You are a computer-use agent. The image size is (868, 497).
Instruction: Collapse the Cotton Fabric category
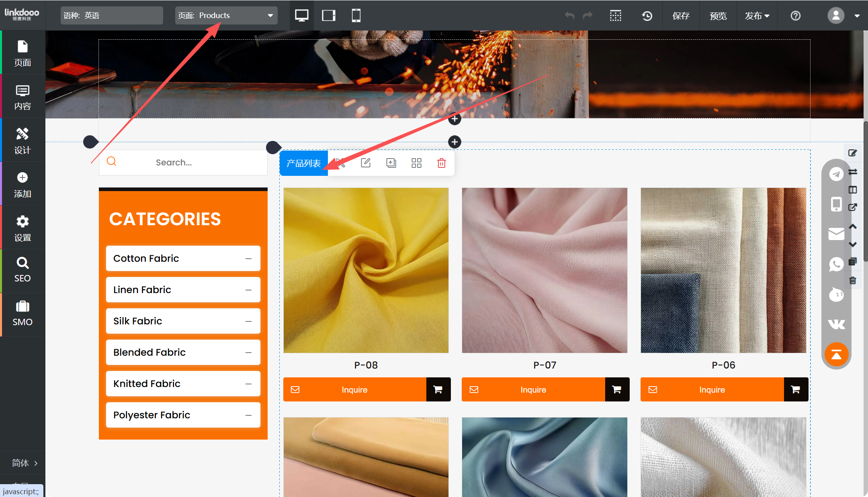tap(248, 259)
